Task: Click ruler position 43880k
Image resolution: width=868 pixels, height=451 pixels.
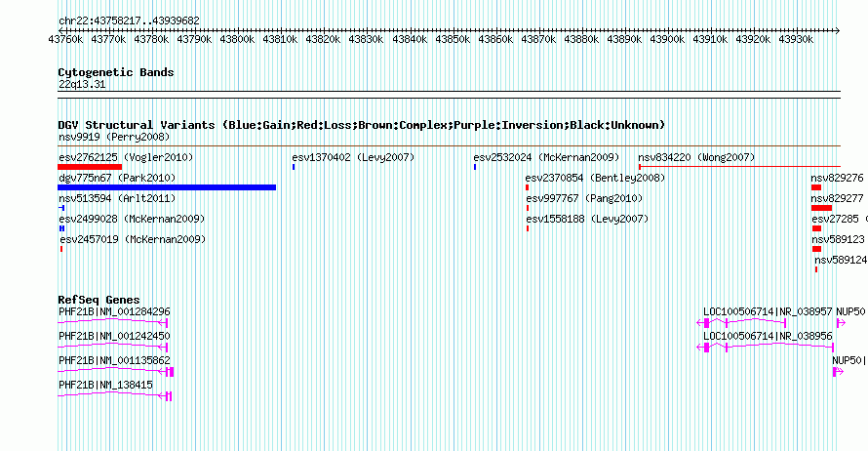Action: click(581, 39)
